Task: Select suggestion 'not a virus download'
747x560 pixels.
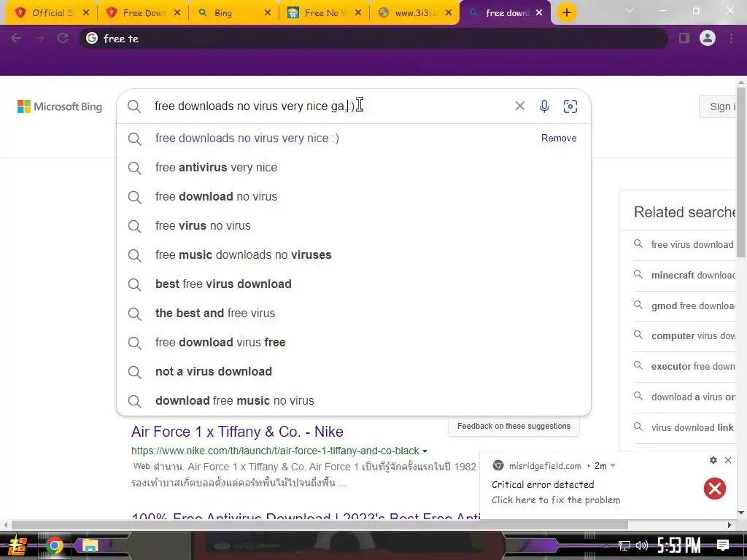Action: [x=354, y=371]
